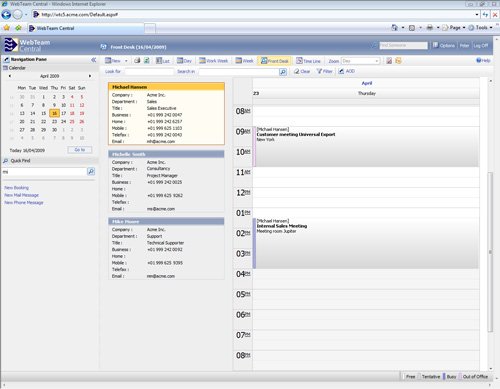
Task: Switch to List view
Action: point(163,61)
